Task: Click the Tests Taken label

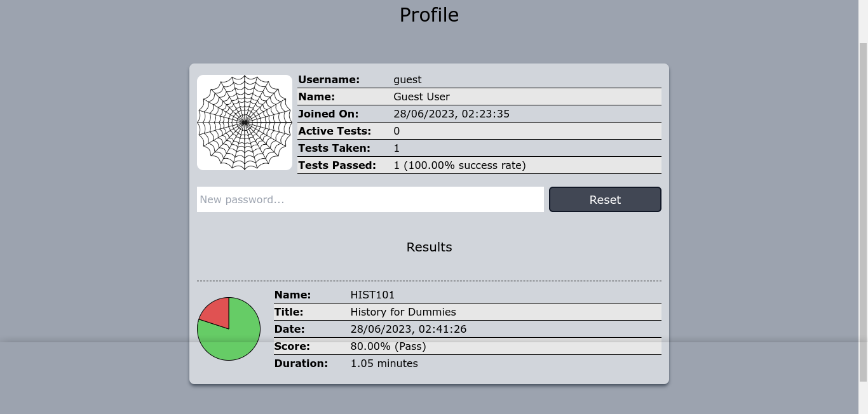Action: [x=334, y=148]
